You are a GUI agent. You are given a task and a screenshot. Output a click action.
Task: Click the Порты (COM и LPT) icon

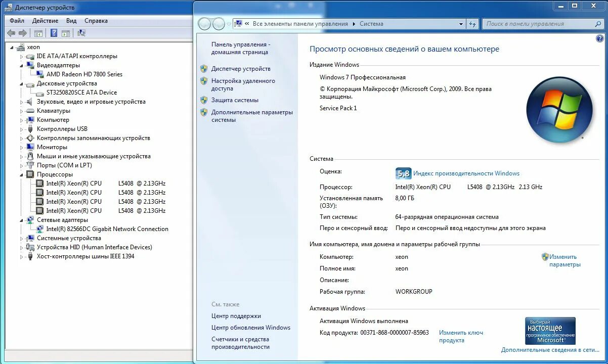click(x=30, y=165)
